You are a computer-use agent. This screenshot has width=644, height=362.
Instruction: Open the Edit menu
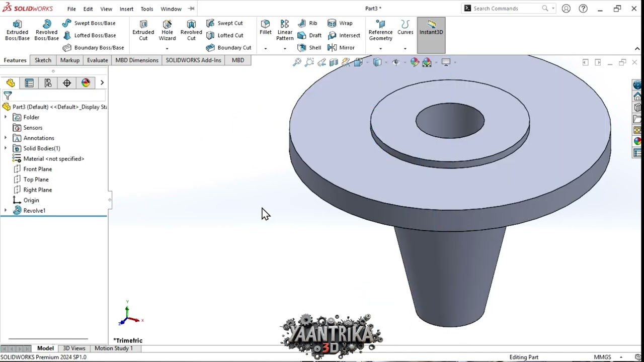88,9
